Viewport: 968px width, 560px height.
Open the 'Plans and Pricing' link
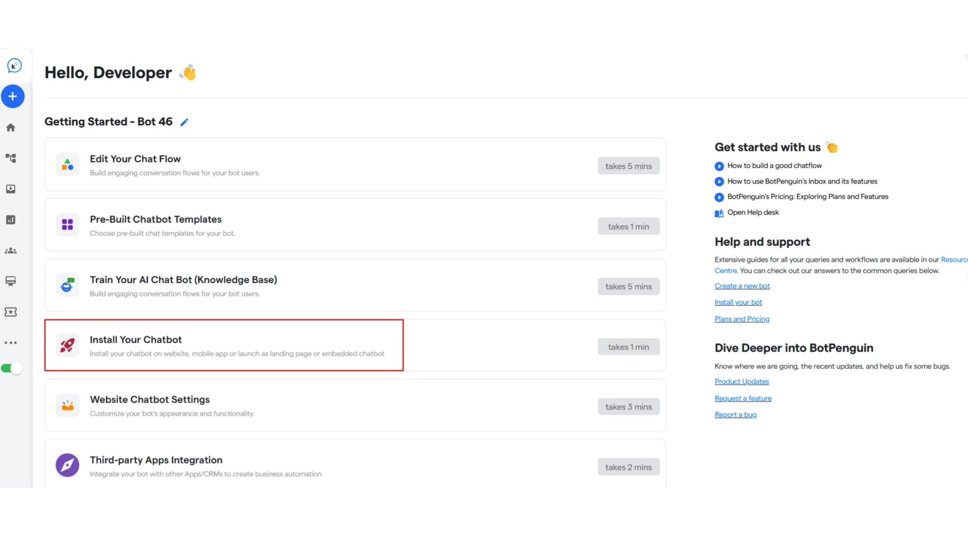coord(742,319)
